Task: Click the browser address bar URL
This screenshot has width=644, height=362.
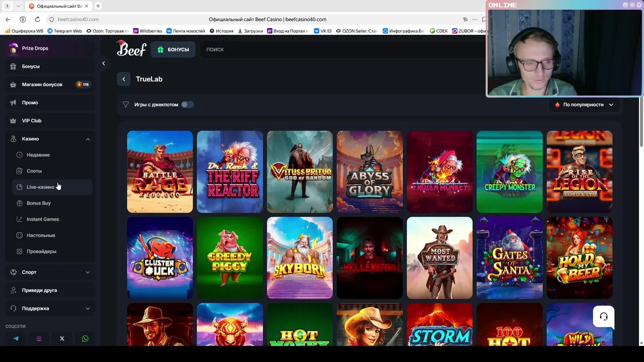Action: [x=78, y=19]
